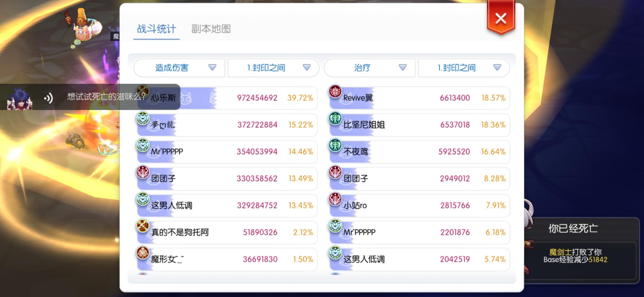644x297 pixels.
Task: Select player name Mr`PPPPP in damage list
Action: click(167, 152)
